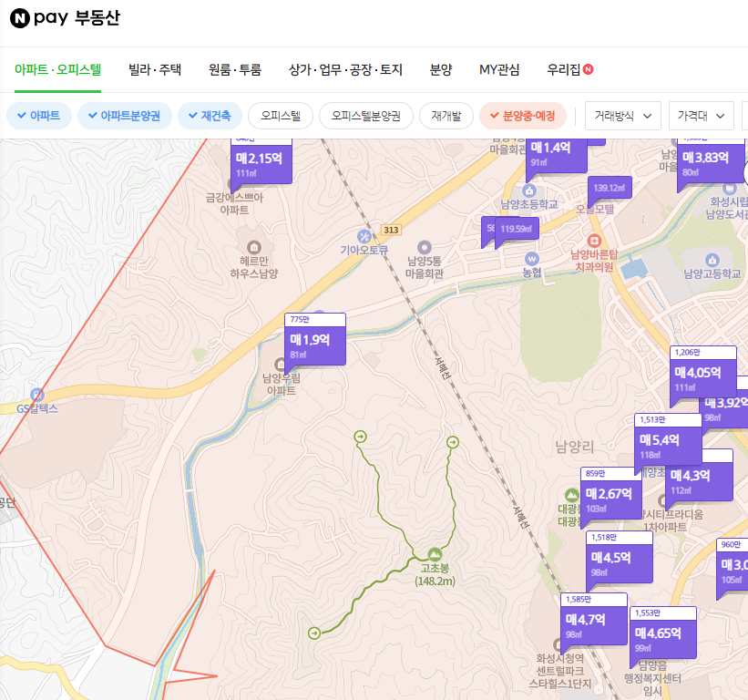Uncheck the 아파트 filter chip
748x700 pixels.
(39, 116)
